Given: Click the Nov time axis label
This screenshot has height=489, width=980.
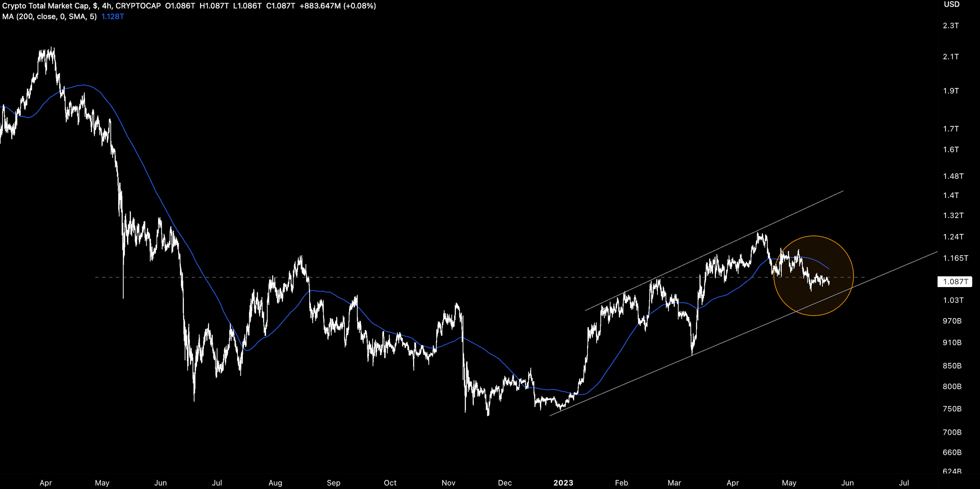Looking at the screenshot, I should [449, 483].
